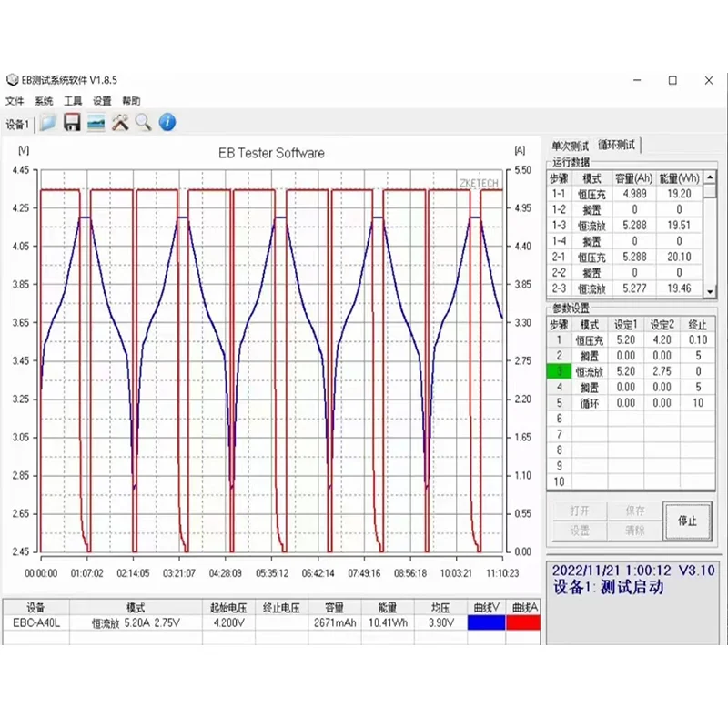728x728 pixels.
Task: Switch to the 单次测试 tab
Action: 571,146
